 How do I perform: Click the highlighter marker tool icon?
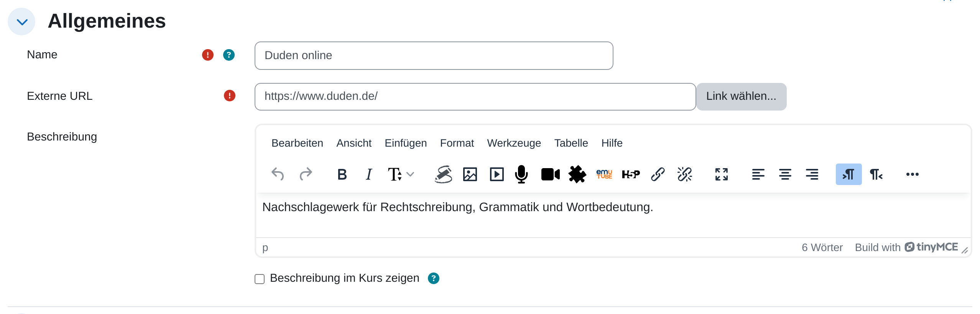tap(443, 174)
